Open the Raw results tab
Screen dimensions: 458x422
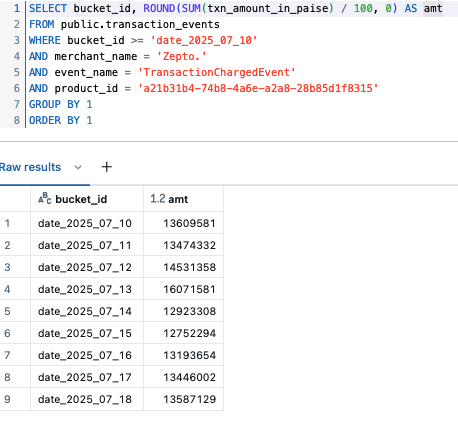(x=30, y=167)
